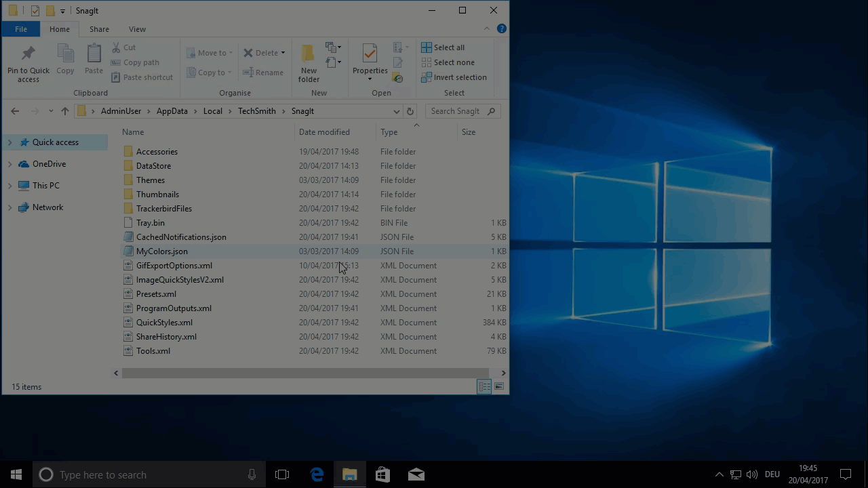The height and width of the screenshot is (488, 868).
Task: Expand the This PC tree node
Action: tap(9, 186)
